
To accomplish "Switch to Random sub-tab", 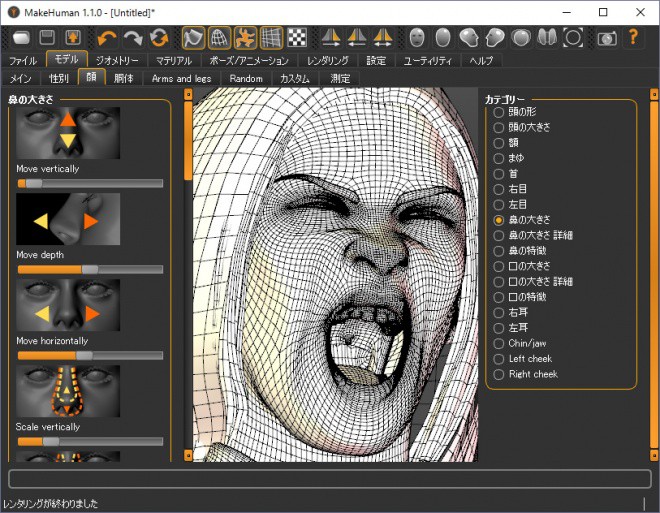I will 246,79.
